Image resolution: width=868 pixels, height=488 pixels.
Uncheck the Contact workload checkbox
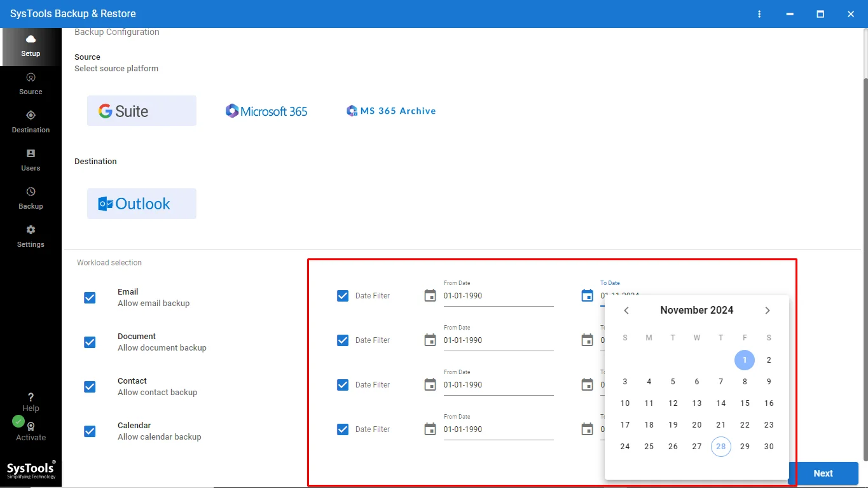pos(90,387)
